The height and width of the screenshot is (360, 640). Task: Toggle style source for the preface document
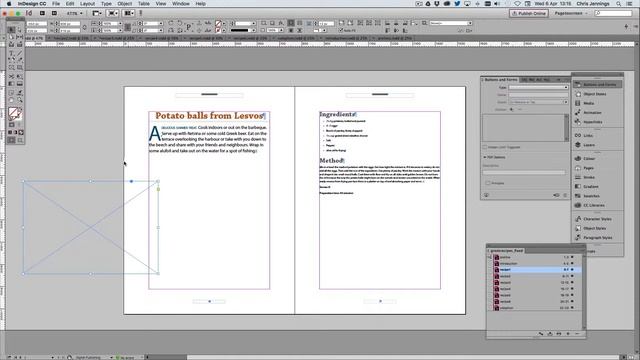pos(490,257)
